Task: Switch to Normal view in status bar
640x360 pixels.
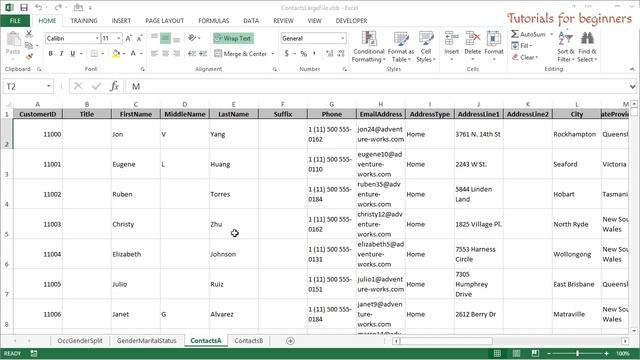Action: 497,353
